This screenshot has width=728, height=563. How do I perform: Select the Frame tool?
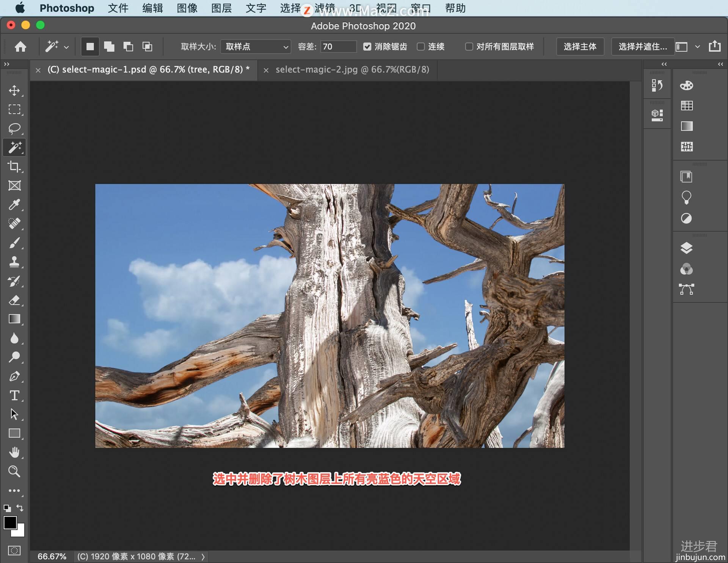coord(14,185)
